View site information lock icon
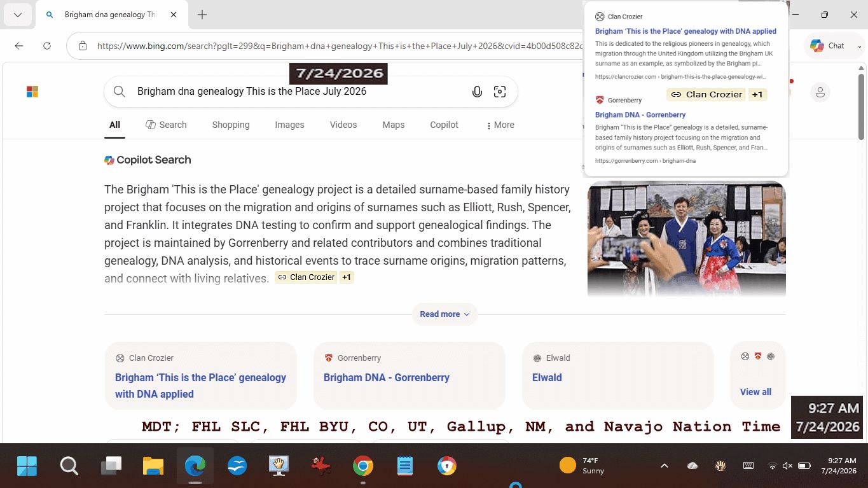This screenshot has height=488, width=868. point(82,46)
